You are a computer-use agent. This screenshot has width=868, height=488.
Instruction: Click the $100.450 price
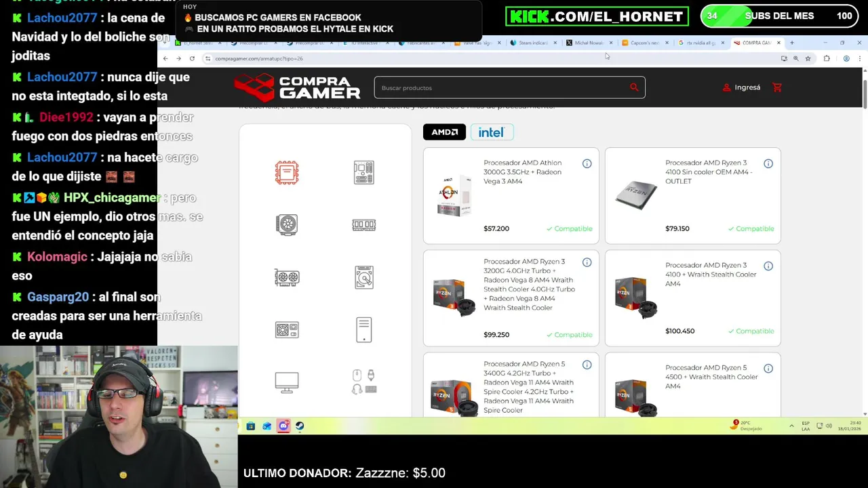tap(680, 331)
